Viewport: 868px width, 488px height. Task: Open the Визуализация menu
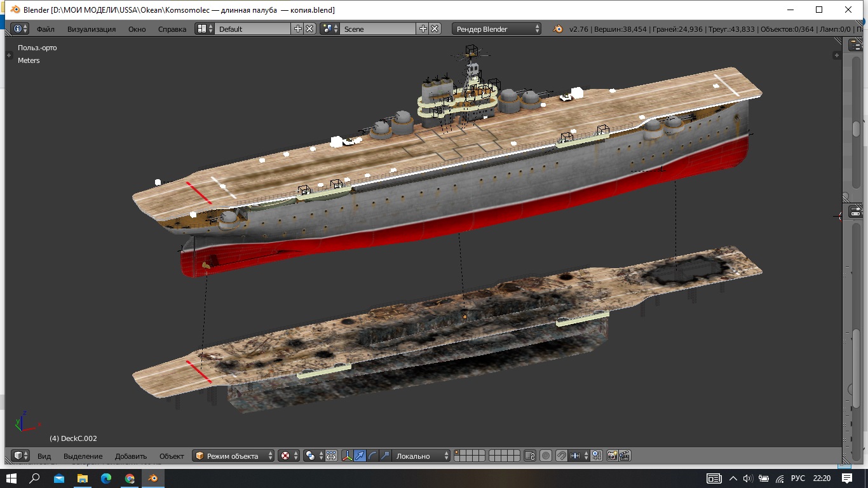click(92, 29)
